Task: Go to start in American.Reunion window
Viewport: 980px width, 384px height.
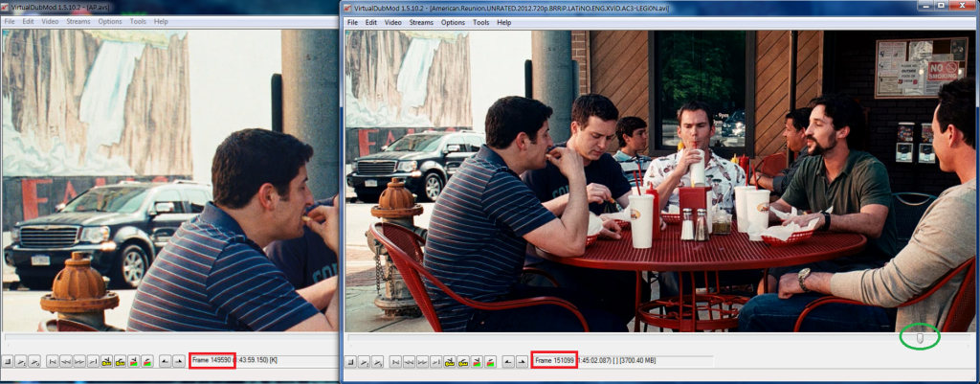Action: tap(395, 361)
